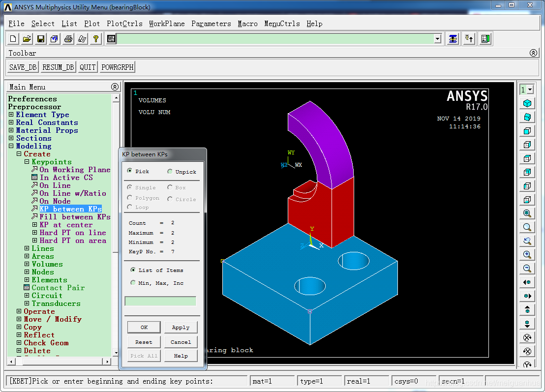Expand the Volumes tree node
This screenshot has height=392, width=545.
(x=27, y=264)
